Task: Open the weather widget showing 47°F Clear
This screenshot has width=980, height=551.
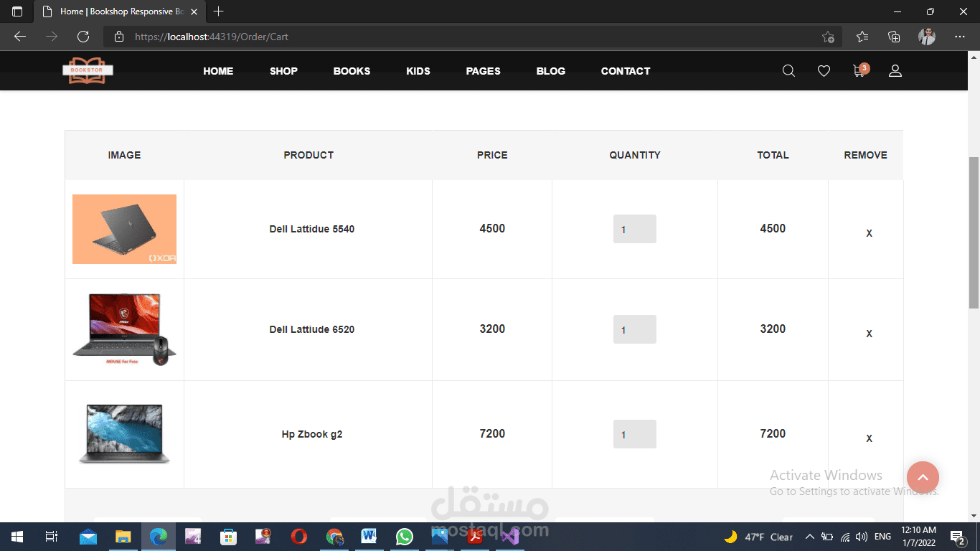Action: click(x=758, y=537)
